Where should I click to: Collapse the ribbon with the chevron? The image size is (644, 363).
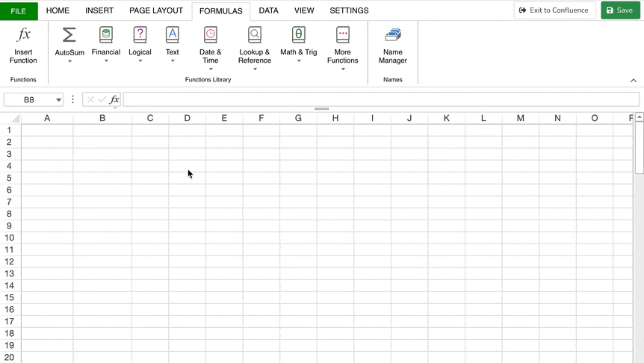point(634,81)
